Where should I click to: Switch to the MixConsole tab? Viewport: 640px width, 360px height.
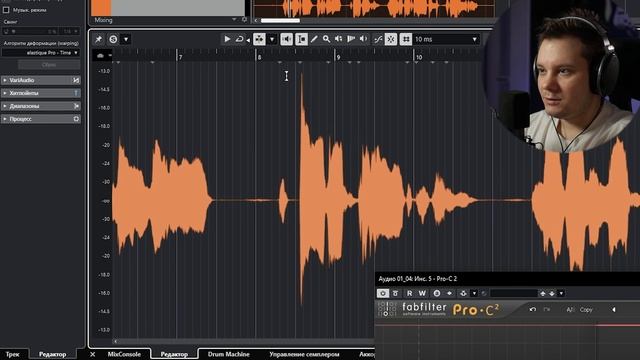(x=124, y=354)
